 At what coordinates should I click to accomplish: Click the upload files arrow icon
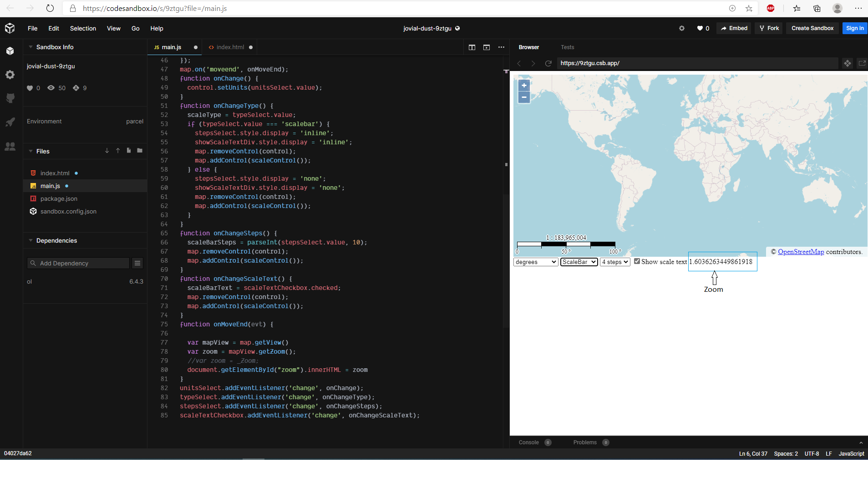tap(118, 151)
